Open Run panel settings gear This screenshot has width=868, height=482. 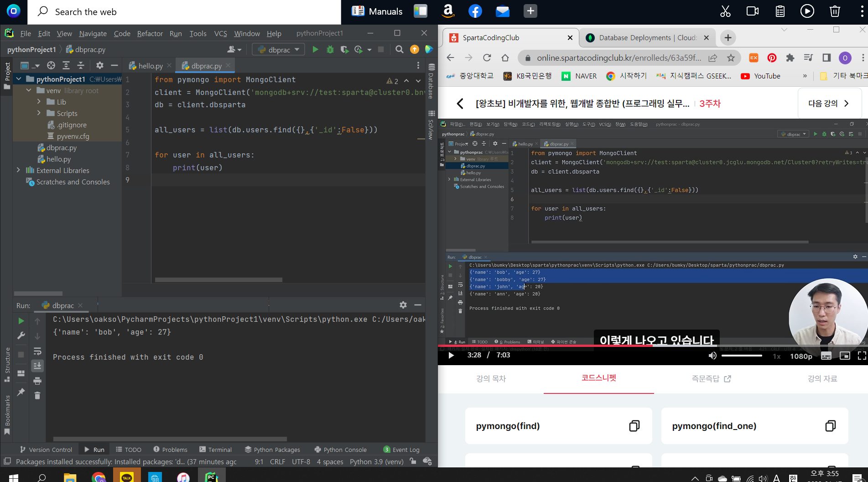pyautogui.click(x=403, y=305)
